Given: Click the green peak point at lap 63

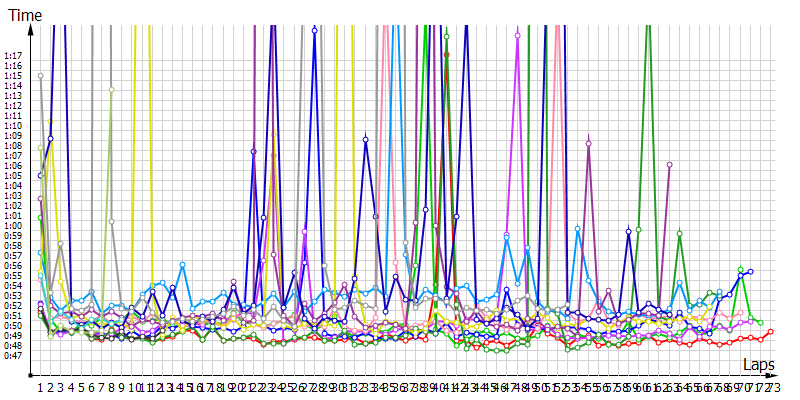Looking at the screenshot, I should pyautogui.click(x=679, y=233).
